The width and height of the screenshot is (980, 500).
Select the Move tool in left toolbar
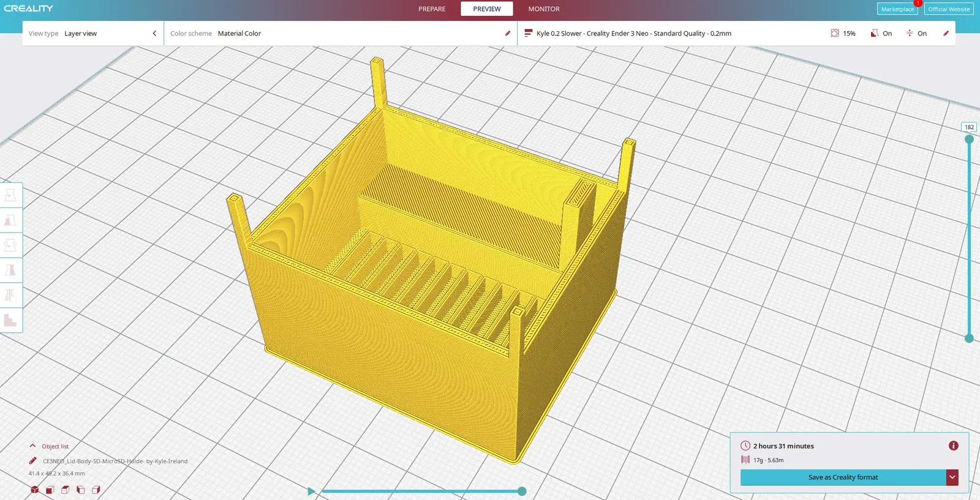[x=10, y=195]
